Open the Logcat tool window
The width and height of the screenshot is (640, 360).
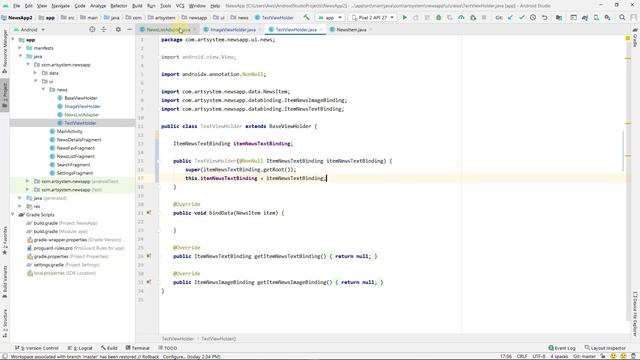click(x=80, y=348)
